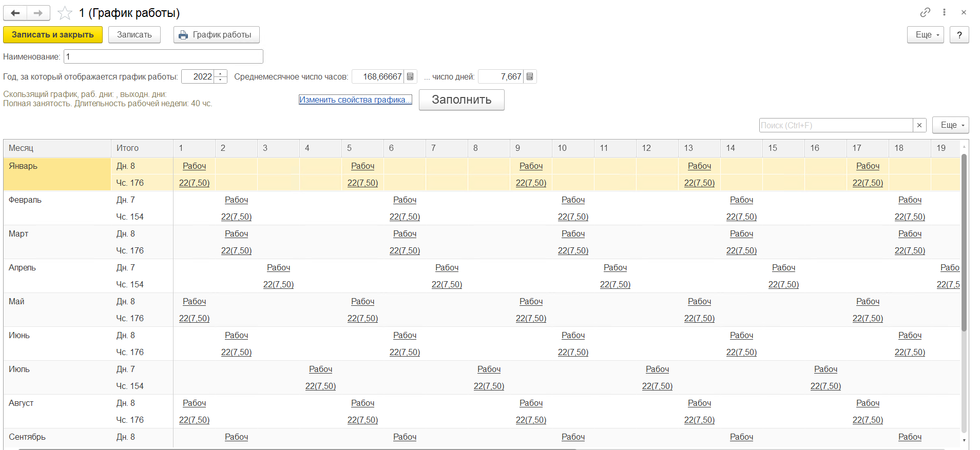The image size is (980, 450).
Task: Clear the search field with X
Action: click(x=919, y=125)
